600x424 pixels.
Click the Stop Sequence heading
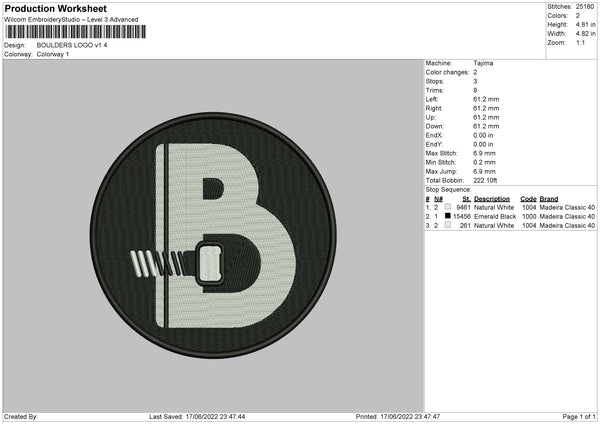coord(448,190)
